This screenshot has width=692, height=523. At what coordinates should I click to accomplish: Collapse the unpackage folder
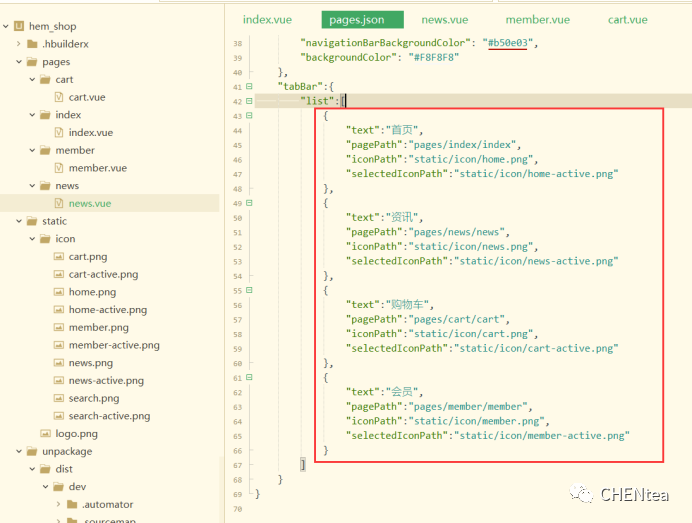[19, 452]
